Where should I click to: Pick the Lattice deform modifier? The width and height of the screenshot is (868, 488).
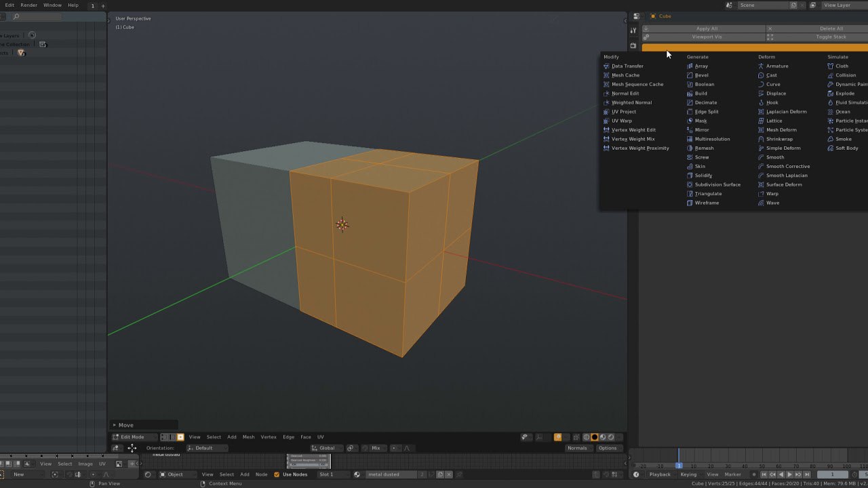click(x=774, y=121)
